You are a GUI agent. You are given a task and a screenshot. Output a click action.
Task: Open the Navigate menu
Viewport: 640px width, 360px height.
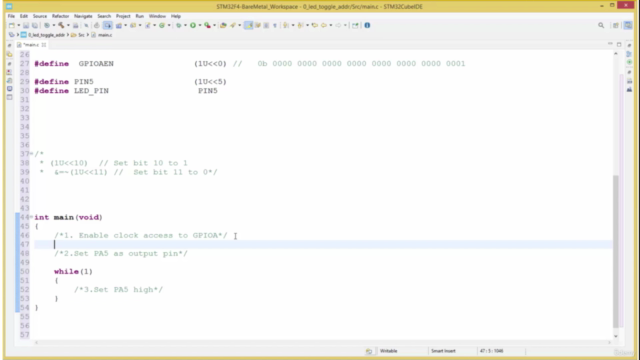83,16
